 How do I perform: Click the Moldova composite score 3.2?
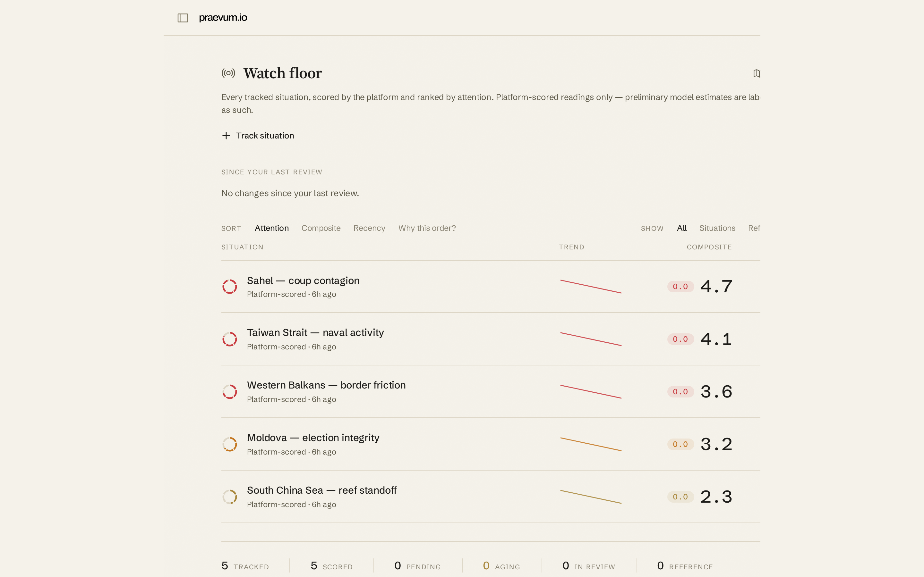click(x=716, y=444)
